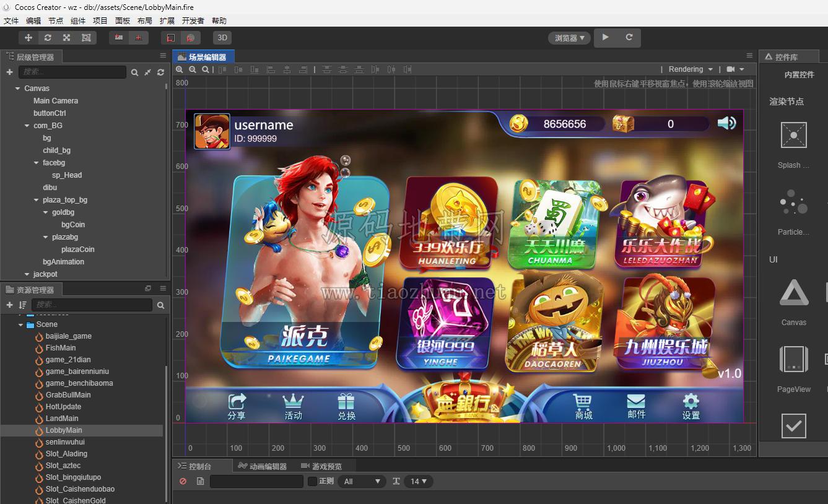Create a new asset with plus icon
Screen dimensions: 828x504
[x=9, y=305]
